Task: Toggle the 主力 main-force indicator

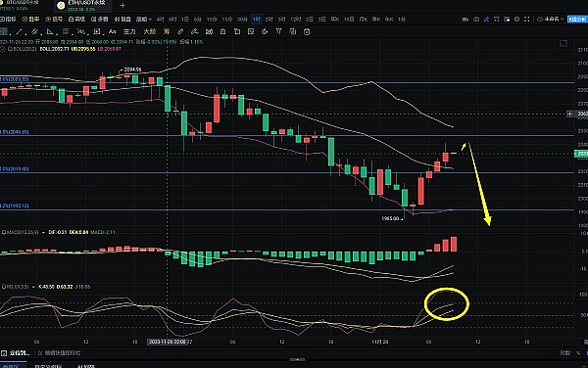Action: pyautogui.click(x=129, y=32)
